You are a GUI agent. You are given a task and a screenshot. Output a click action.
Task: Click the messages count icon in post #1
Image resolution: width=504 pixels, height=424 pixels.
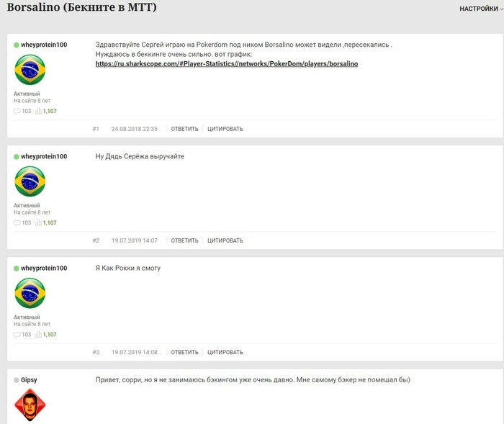click(x=17, y=112)
